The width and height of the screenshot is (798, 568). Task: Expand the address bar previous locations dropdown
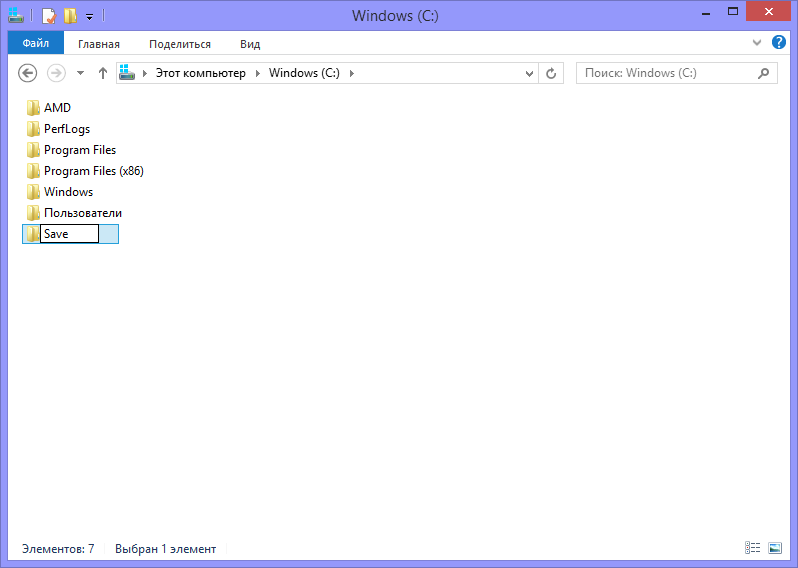point(529,74)
